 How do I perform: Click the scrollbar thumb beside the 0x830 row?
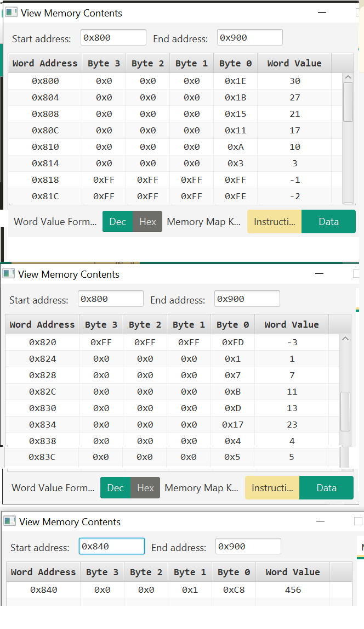point(345,411)
